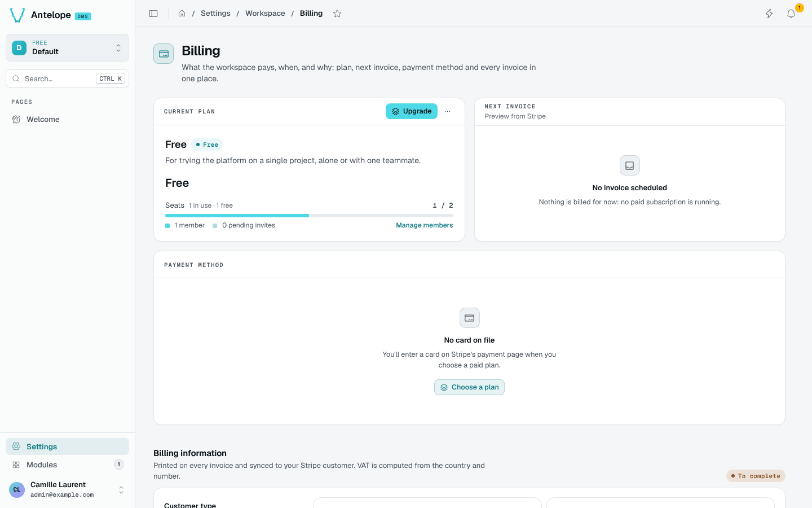Image resolution: width=812 pixels, height=508 pixels.
Task: Go to home via breadcrumb icon
Action: click(x=182, y=14)
